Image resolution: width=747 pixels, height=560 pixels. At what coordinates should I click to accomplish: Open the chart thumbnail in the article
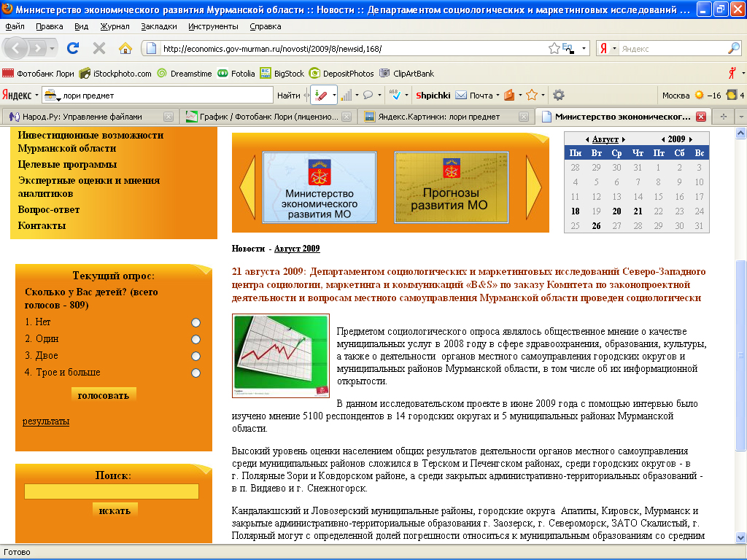tap(281, 356)
